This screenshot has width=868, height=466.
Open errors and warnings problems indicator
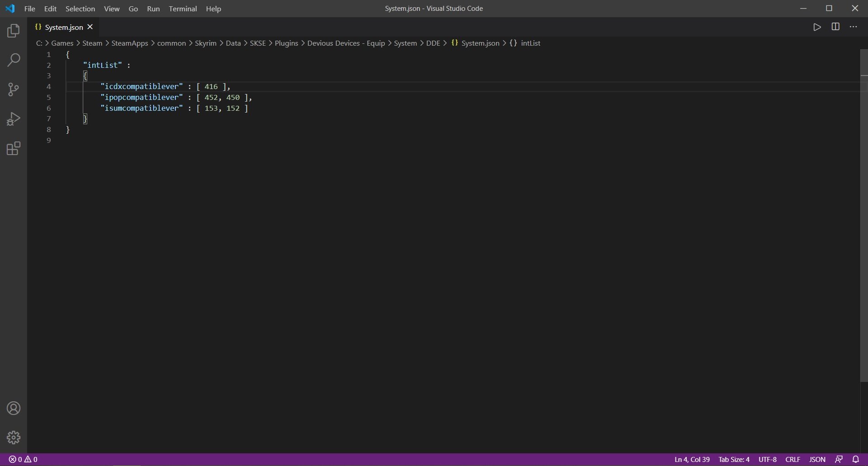(23, 459)
